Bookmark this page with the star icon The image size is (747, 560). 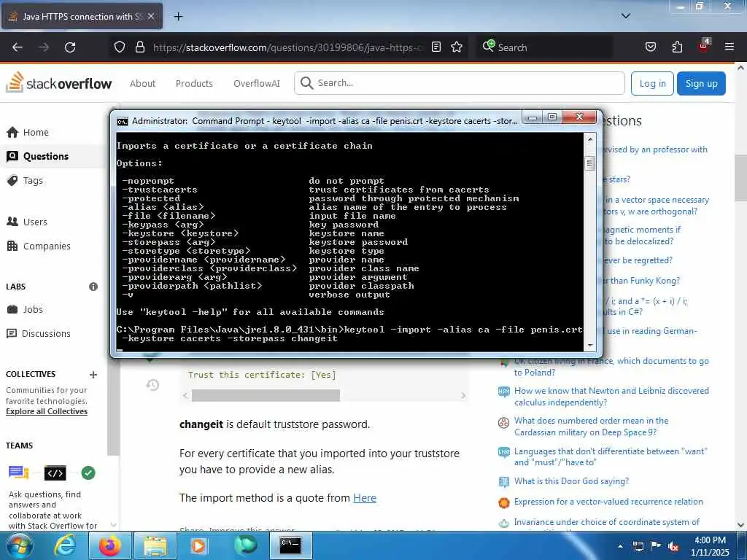pos(457,47)
